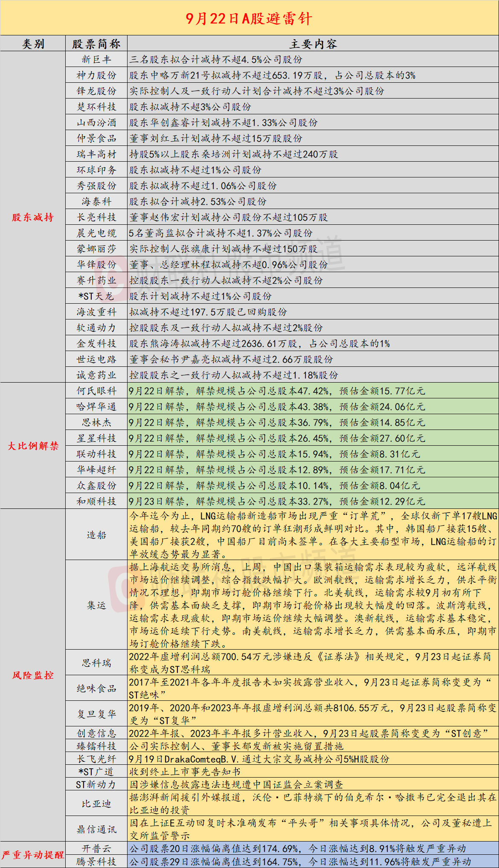Select stock name 复旦复华
This screenshot has height=868, width=499.
click(x=96, y=714)
